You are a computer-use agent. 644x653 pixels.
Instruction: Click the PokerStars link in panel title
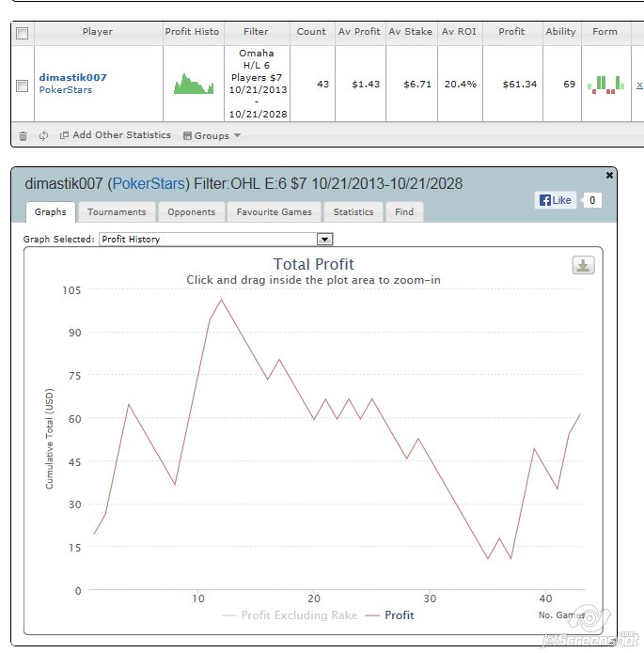click(149, 183)
